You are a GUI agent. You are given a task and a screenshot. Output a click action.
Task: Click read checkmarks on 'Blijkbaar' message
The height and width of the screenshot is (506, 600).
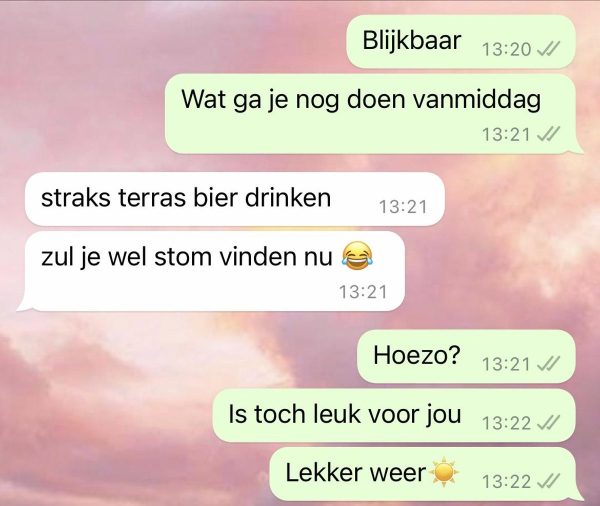(x=549, y=49)
